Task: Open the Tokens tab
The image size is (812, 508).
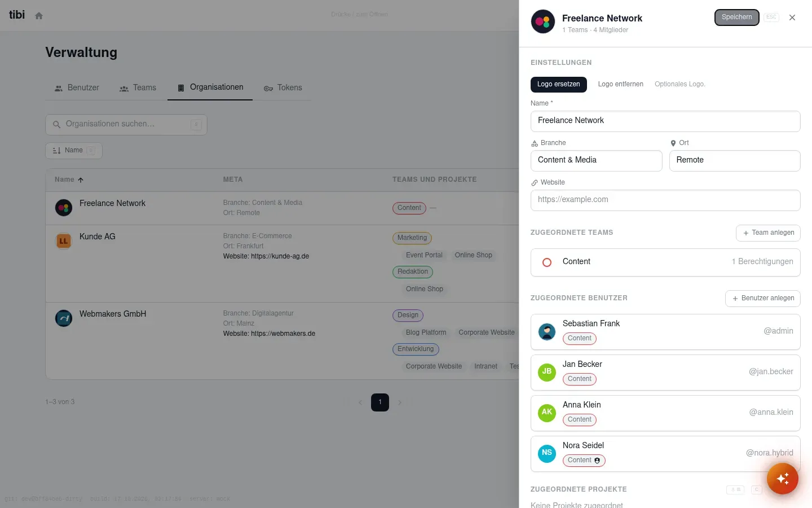Action: click(283, 88)
